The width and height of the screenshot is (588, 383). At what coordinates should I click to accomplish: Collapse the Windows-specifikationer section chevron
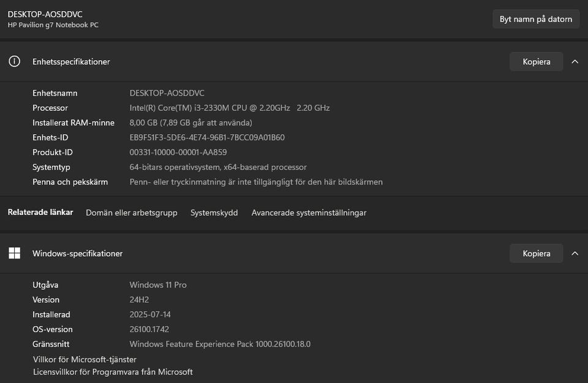(575, 253)
